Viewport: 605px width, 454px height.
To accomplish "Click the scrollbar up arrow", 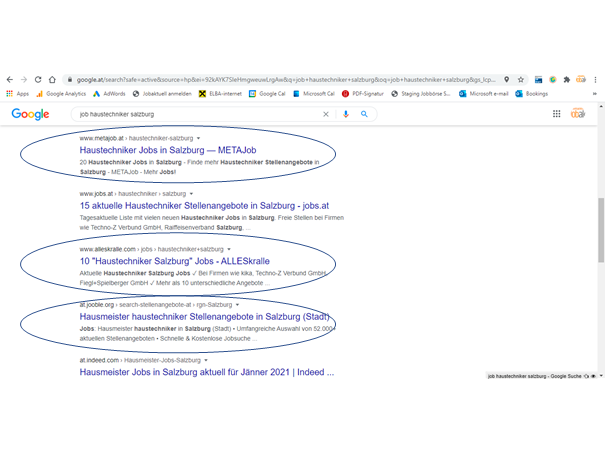I will (x=601, y=105).
